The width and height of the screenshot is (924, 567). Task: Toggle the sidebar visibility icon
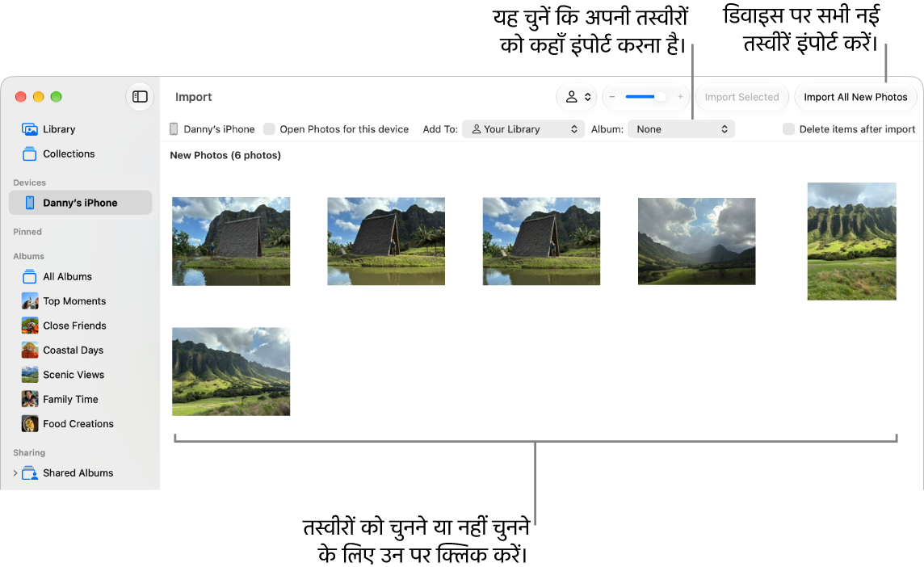click(x=140, y=97)
